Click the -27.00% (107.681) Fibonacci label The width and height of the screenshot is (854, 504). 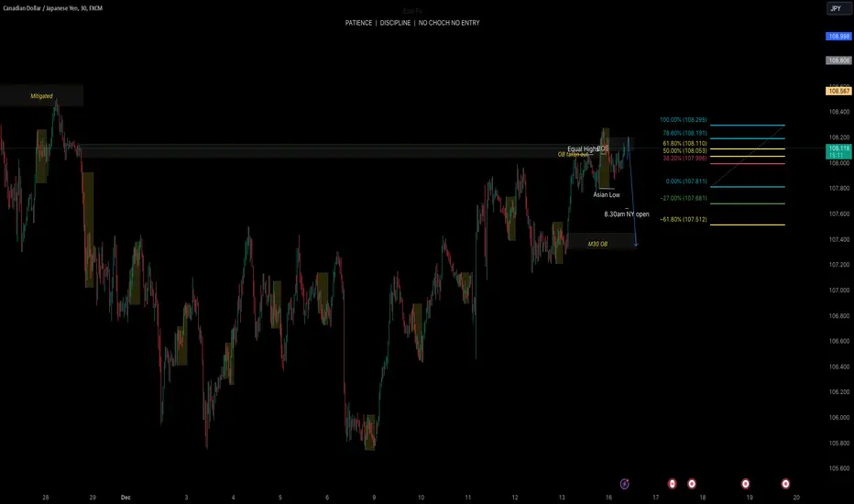[684, 198]
